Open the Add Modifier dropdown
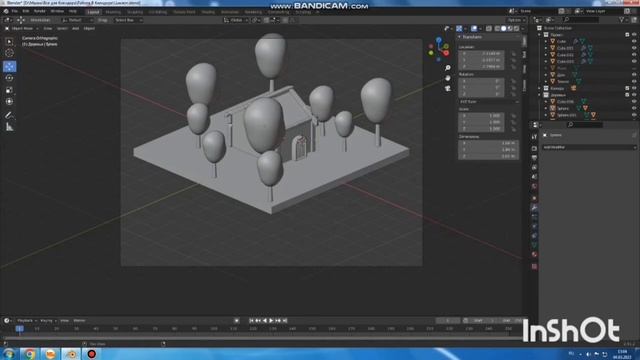Viewport: 640px width, 360px height. 589,147
